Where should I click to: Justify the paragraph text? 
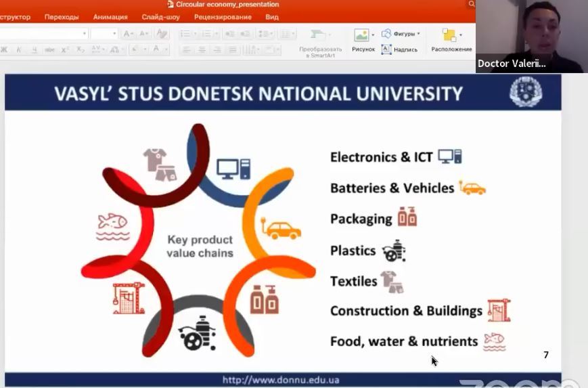coord(233,49)
